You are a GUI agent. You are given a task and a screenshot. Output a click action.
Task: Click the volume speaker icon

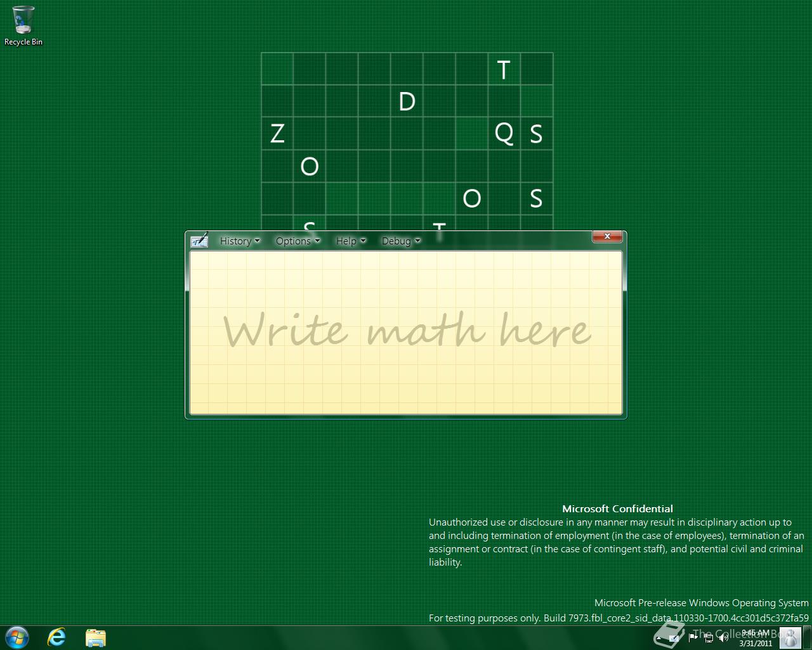point(724,638)
